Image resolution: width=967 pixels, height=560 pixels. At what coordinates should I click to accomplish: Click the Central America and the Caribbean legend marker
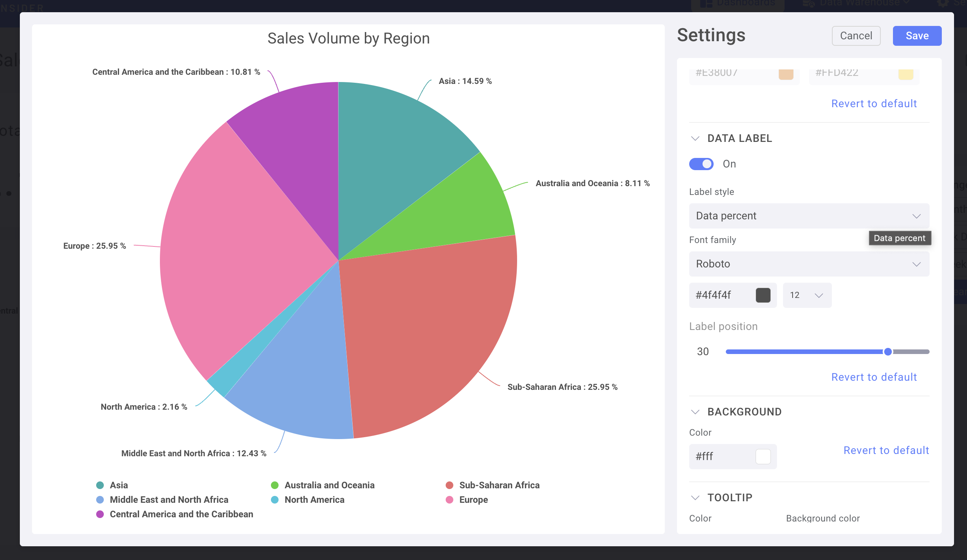point(100,514)
